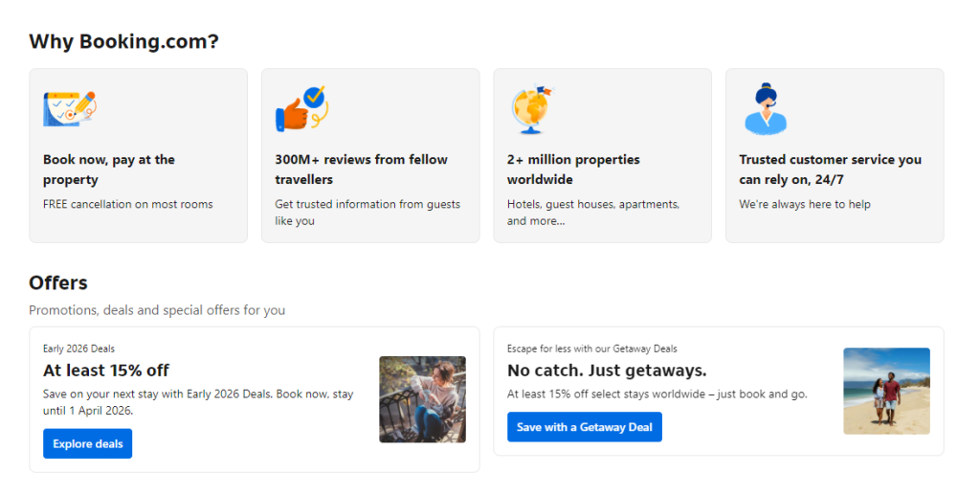Click the 'We're always here to help' text
The width and height of the screenshot is (980, 496).
[804, 204]
